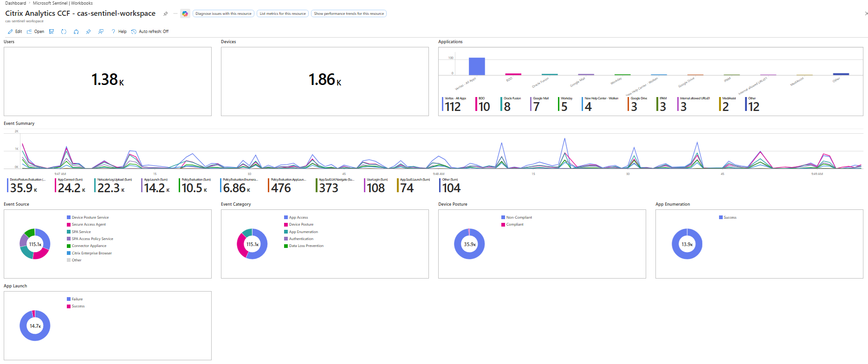This screenshot has width=868, height=364.
Task: Toggle SPA Service legend entry
Action: (79, 232)
